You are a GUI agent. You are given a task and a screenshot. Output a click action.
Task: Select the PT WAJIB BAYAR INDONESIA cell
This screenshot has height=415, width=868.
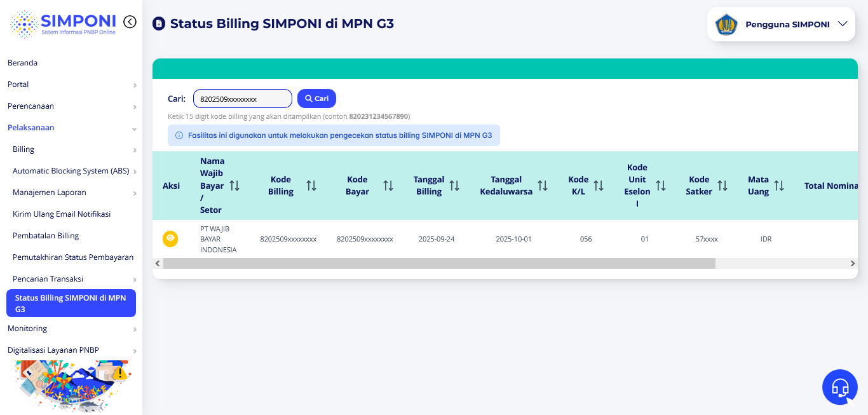(x=219, y=239)
